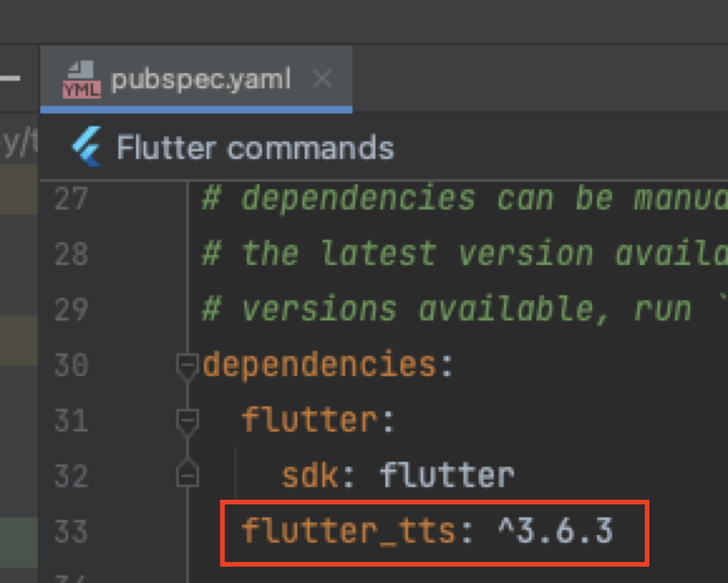Collapse the flutter block fold marker
The width and height of the screenshot is (728, 583).
point(187,423)
